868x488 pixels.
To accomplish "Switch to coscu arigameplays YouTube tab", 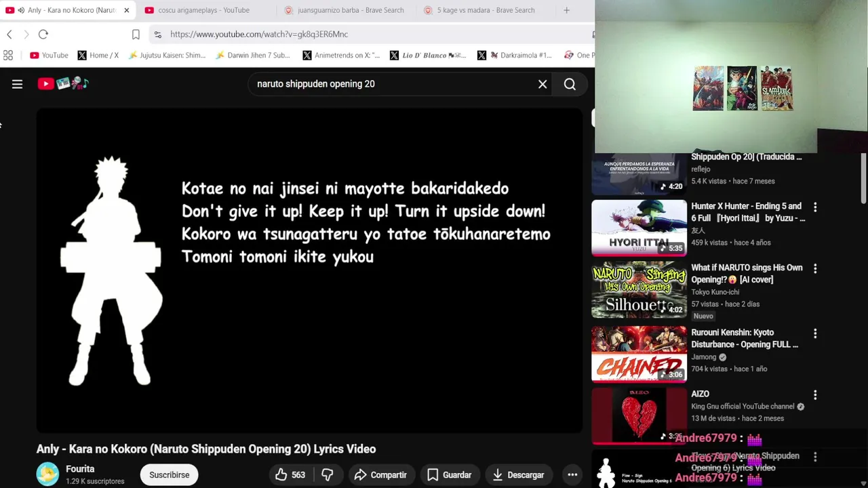I will [203, 10].
